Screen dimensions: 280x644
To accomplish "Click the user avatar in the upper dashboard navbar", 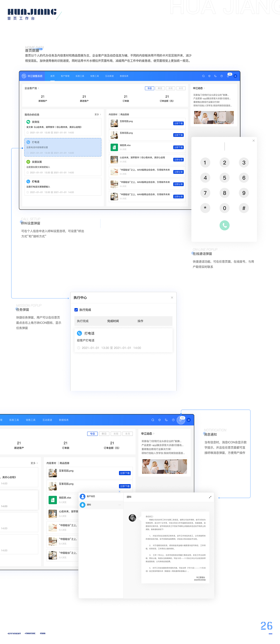I will pyautogui.click(x=235, y=76).
